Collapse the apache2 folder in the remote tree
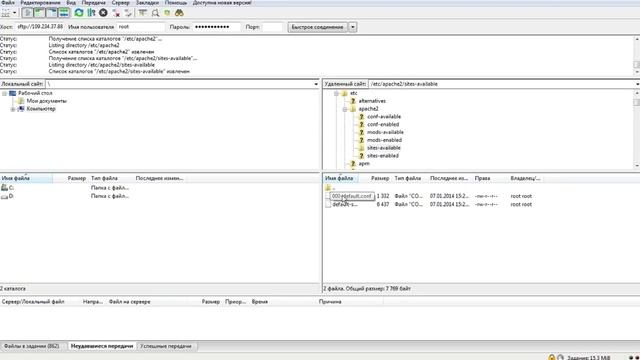 coord(345,109)
